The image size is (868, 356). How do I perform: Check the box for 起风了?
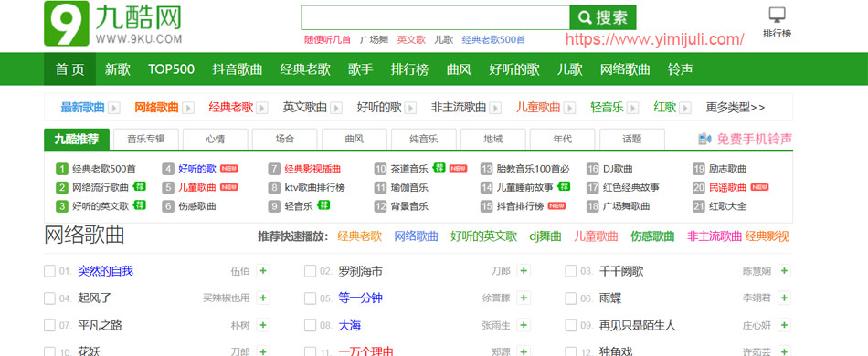pos(50,298)
